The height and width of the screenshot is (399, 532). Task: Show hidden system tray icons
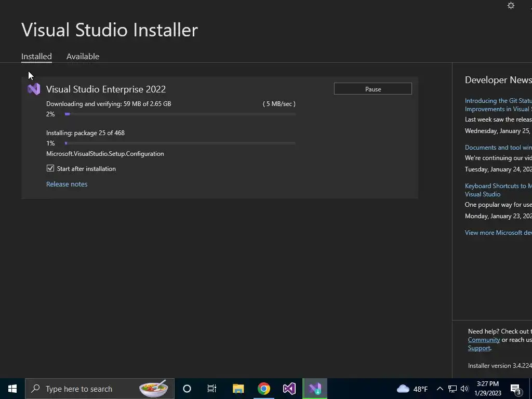point(440,389)
